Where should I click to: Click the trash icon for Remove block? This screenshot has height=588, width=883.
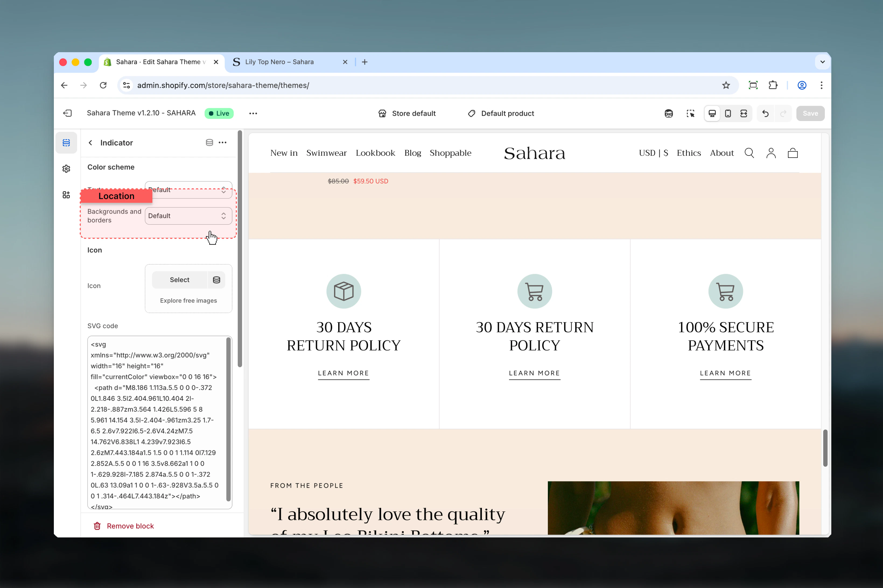97,526
